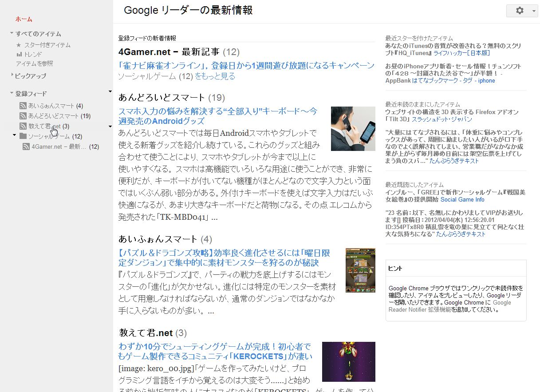The height and width of the screenshot is (392, 540).
Task: Select 教えて君.net (3) feed in sidebar
Action: (x=49, y=126)
